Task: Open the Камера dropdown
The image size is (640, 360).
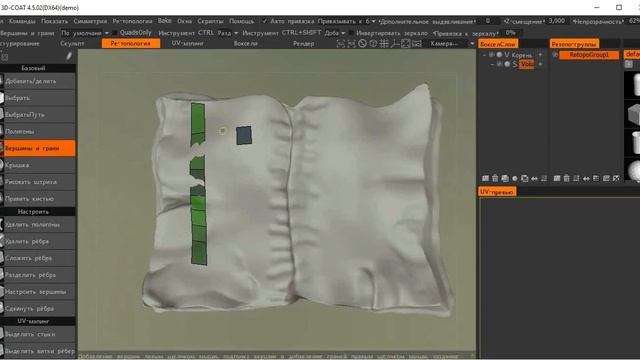Action: point(452,44)
